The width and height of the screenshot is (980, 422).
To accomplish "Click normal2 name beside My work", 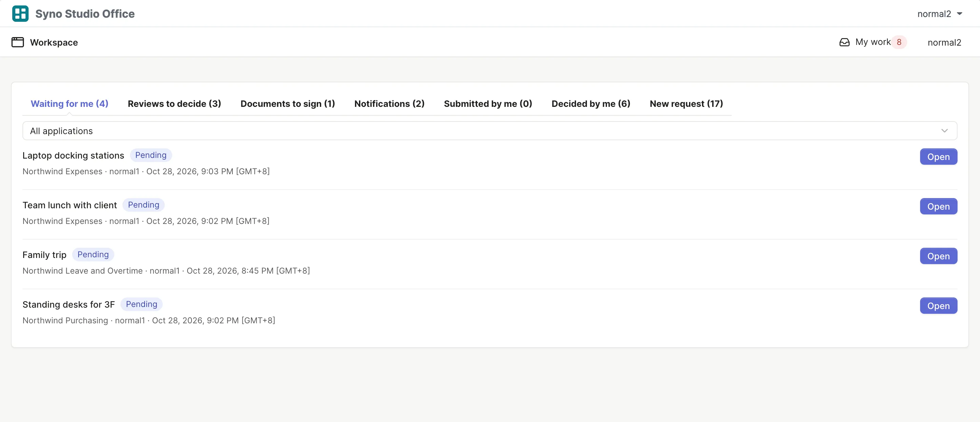I will click(x=944, y=42).
